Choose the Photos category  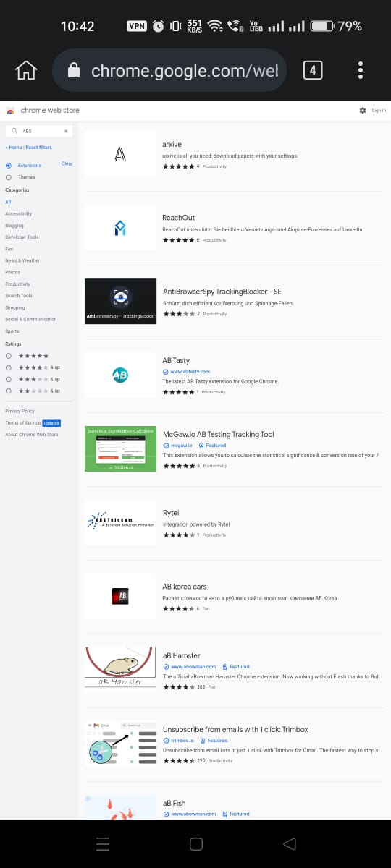tap(12, 272)
